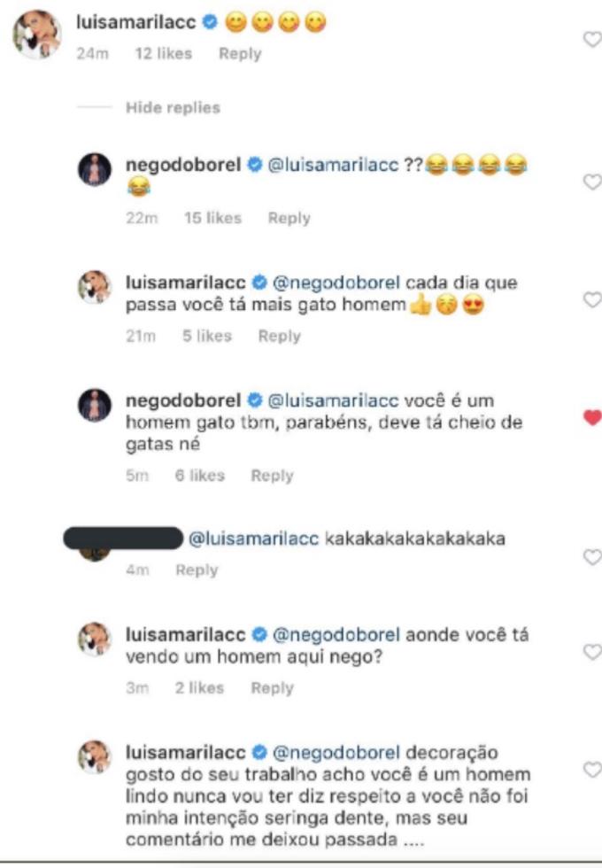Like the 'aonde você tá vendo' reply
This screenshot has height=868, width=602.
point(592,652)
